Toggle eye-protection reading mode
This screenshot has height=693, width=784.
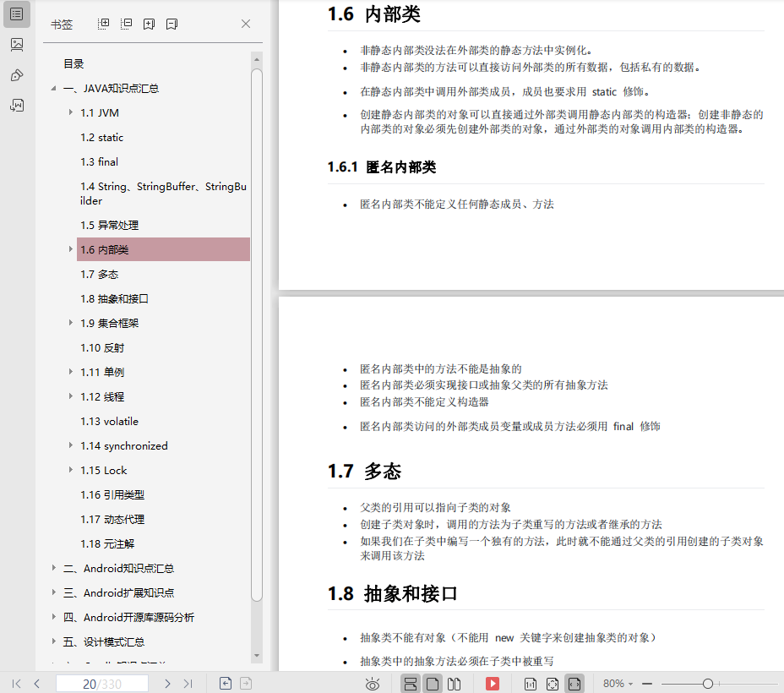tap(372, 683)
